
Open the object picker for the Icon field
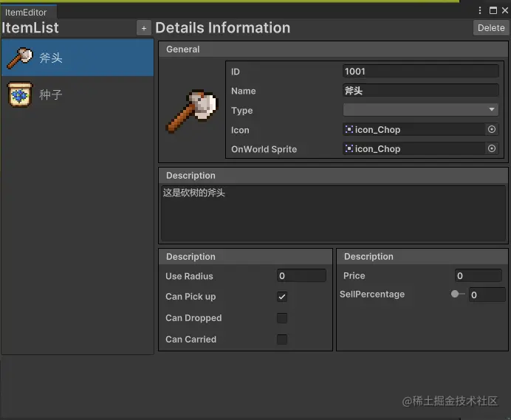pos(492,129)
